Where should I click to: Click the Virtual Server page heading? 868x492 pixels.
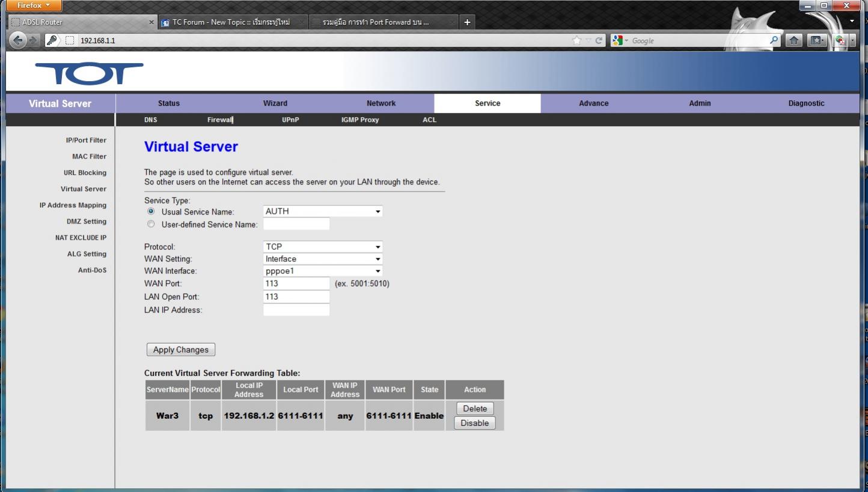pos(191,147)
